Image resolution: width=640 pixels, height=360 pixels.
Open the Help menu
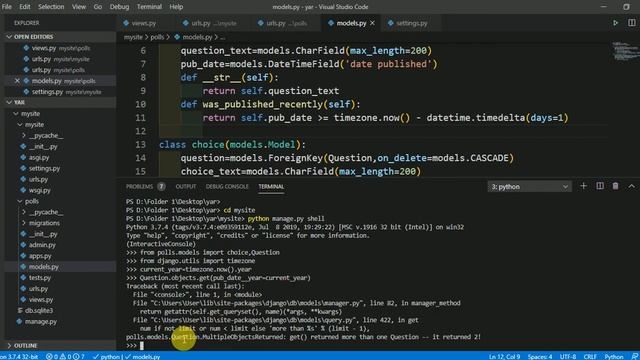[176, 7]
